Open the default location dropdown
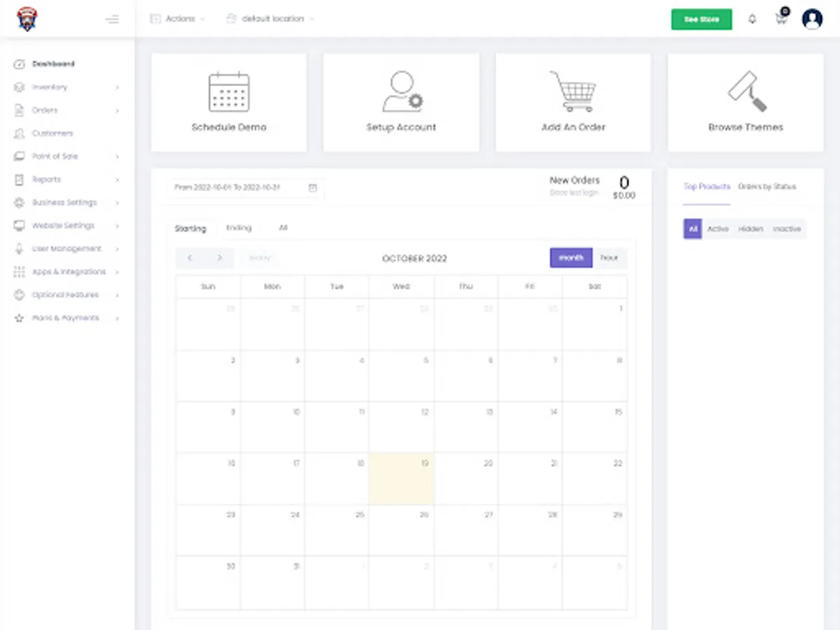The height and width of the screenshot is (630, 840). point(270,19)
